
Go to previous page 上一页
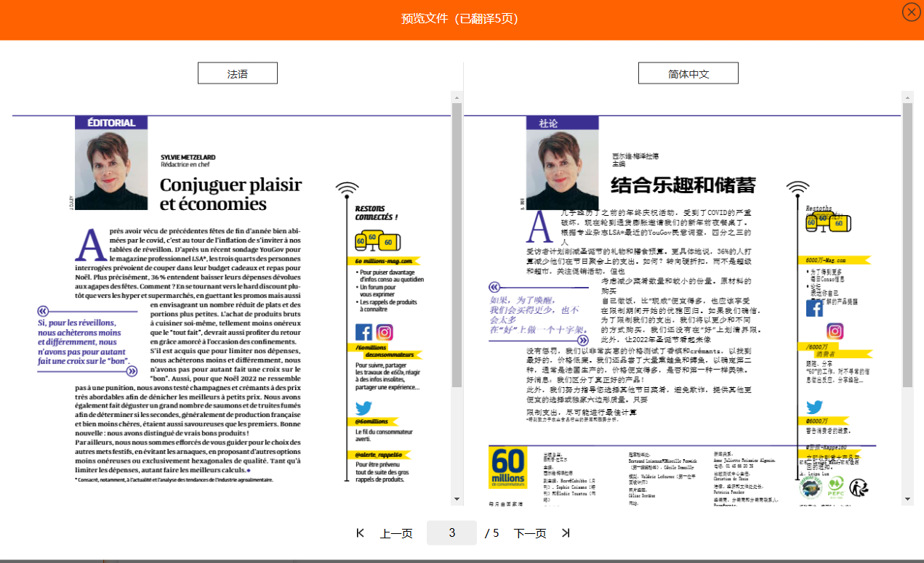pyautogui.click(x=396, y=533)
